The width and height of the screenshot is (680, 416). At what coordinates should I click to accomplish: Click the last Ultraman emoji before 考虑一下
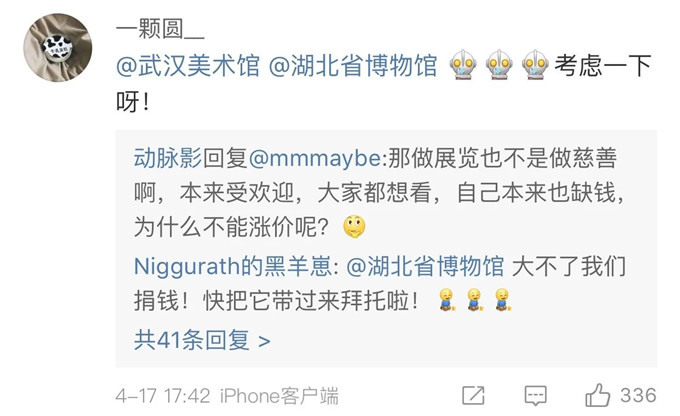tap(536, 65)
